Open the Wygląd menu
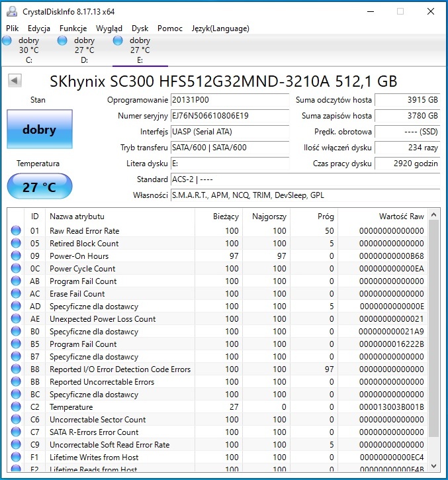The image size is (448, 480). (x=109, y=28)
